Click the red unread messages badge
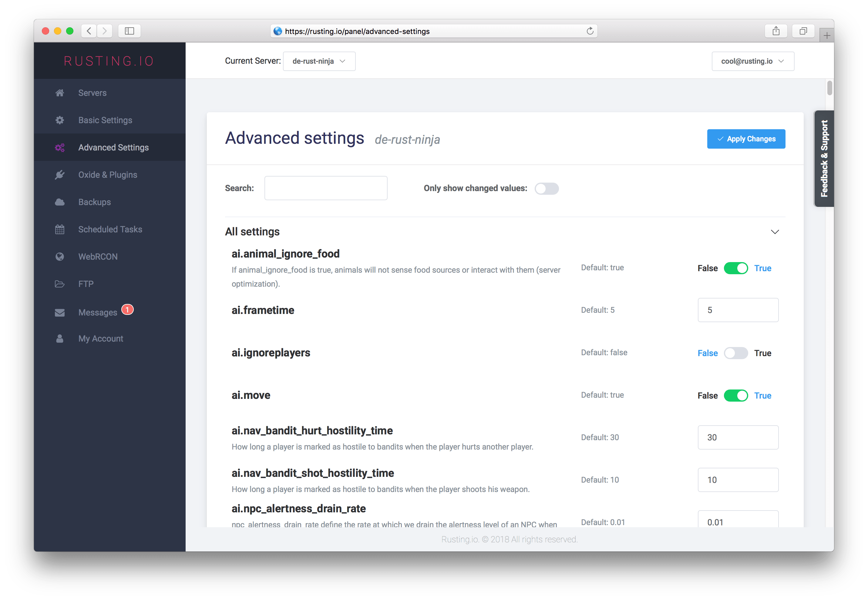The height and width of the screenshot is (600, 868). [127, 309]
